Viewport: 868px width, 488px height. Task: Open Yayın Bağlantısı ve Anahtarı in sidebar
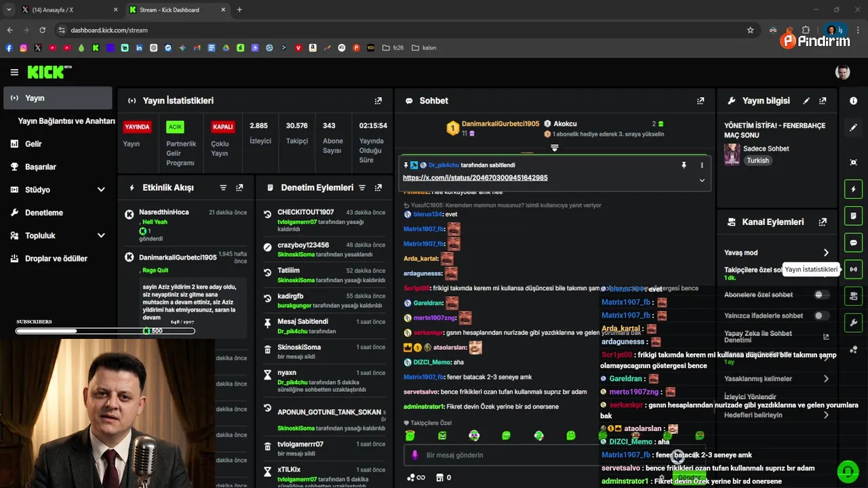pos(66,121)
